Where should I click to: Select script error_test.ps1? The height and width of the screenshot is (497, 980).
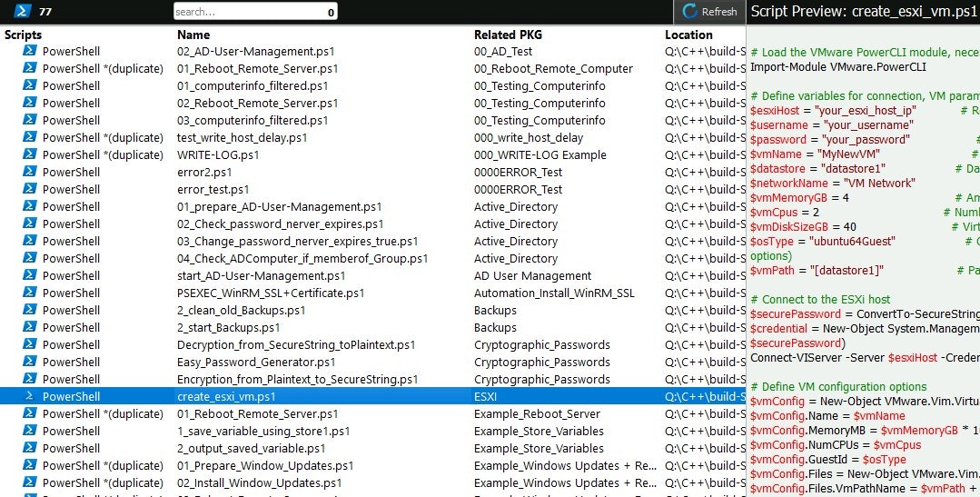[x=213, y=189]
